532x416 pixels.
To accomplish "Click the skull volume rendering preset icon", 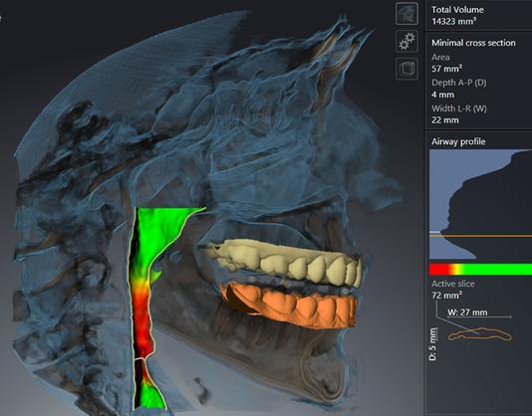I will click(406, 14).
